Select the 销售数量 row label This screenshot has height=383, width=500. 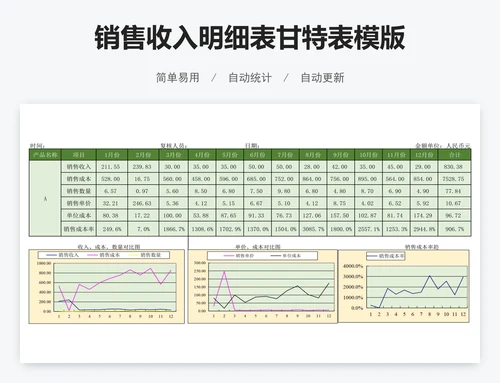point(79,191)
